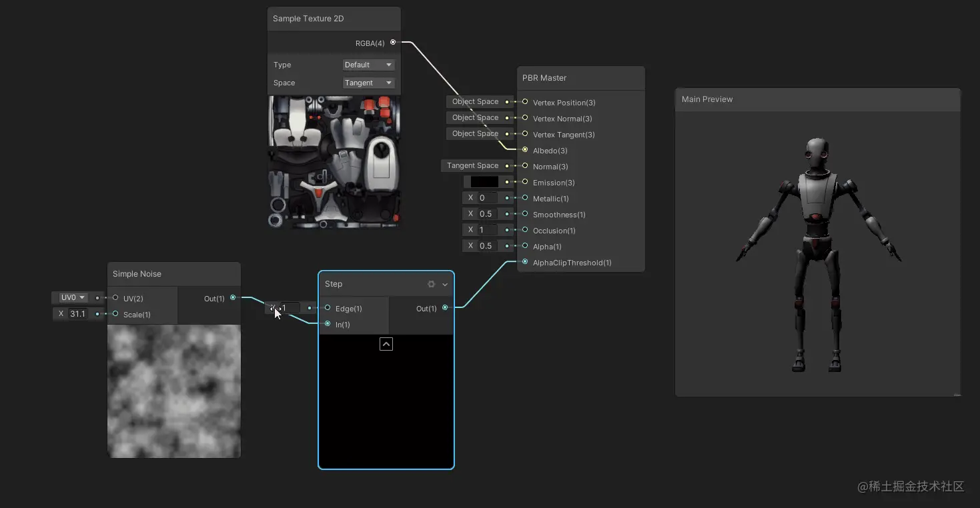Select the AlphaClipThreshold(1) input port
This screenshot has height=508, width=980.
pos(525,262)
